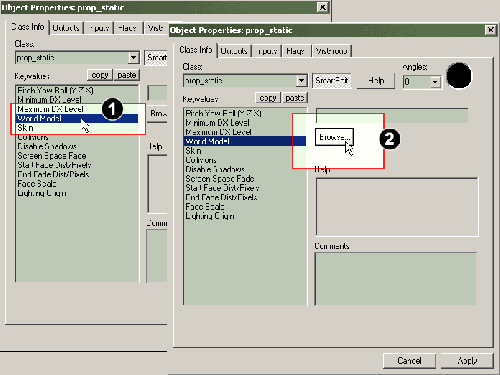This screenshot has width=500, height=375.
Task: Click the key value field above Browse
Action: click(x=392, y=115)
